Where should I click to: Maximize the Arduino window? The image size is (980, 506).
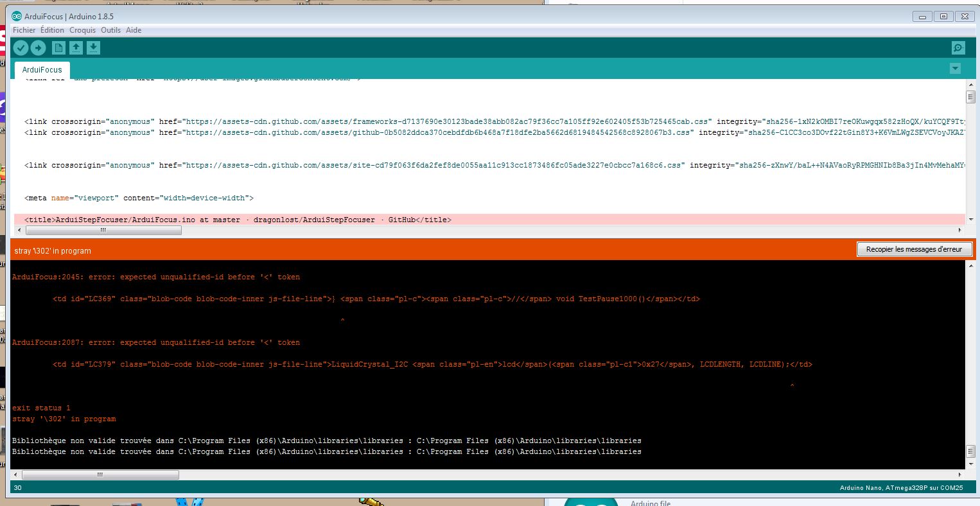[943, 16]
